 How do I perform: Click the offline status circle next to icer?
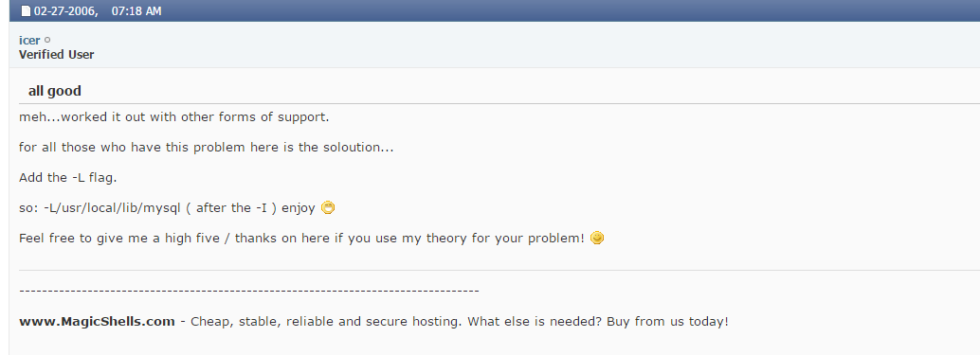click(x=48, y=41)
